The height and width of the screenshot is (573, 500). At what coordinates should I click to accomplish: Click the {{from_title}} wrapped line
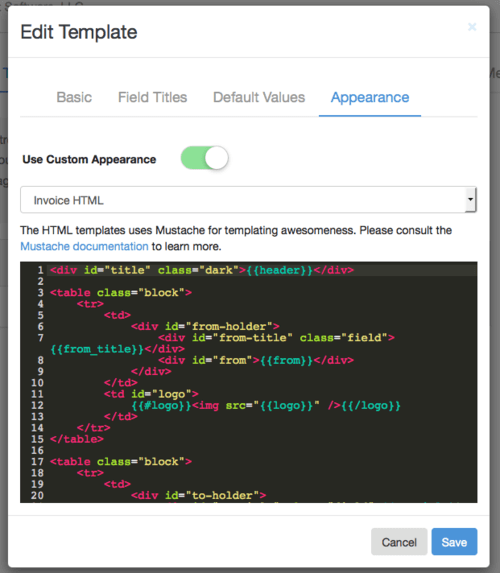[117, 349]
